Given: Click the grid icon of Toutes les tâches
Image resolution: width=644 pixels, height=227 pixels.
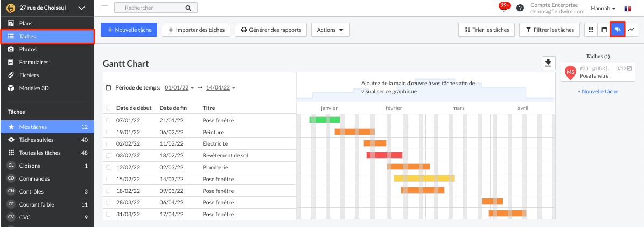Looking at the screenshot, I should click(11, 153).
